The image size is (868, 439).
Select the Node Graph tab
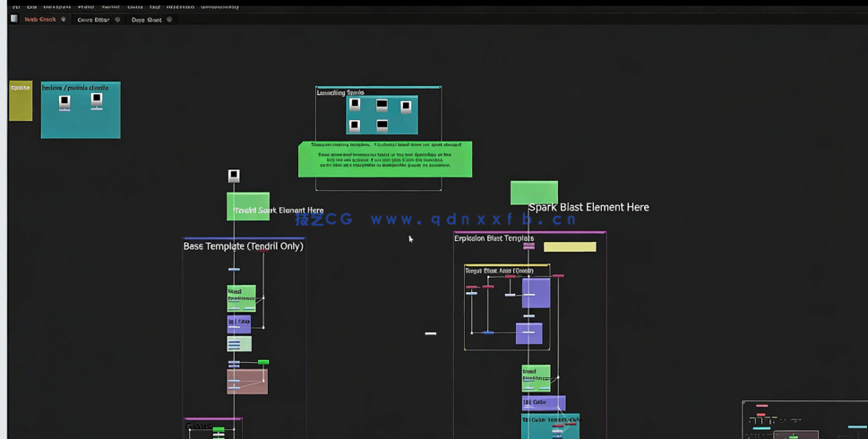point(39,20)
